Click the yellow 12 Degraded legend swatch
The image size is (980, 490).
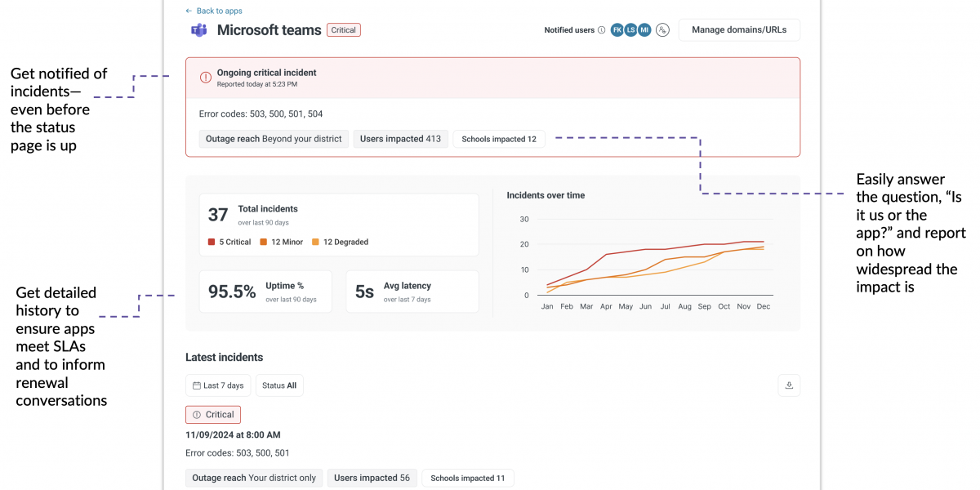[x=315, y=242]
